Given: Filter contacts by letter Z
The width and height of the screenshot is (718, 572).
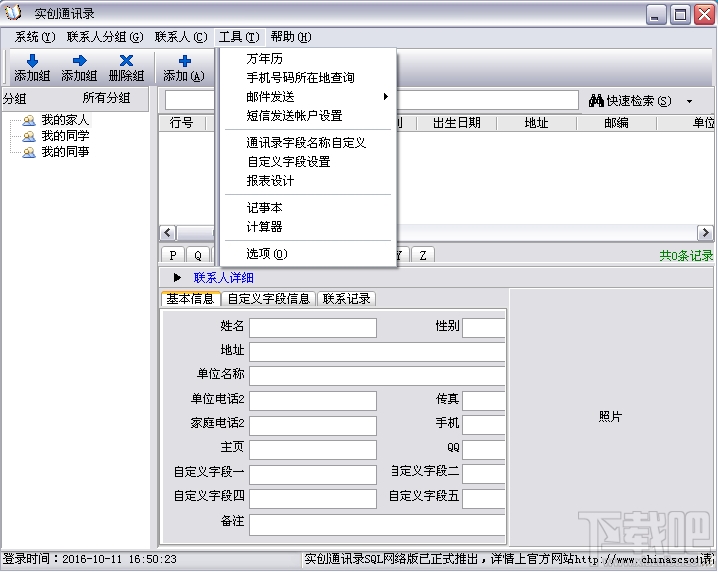Looking at the screenshot, I should 423,255.
